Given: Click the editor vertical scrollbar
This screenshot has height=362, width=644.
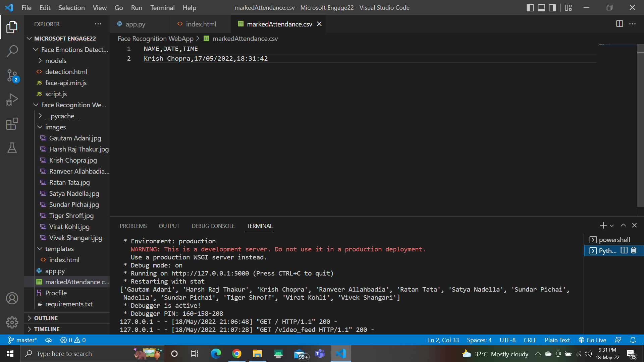Looking at the screenshot, I should coord(640,126).
